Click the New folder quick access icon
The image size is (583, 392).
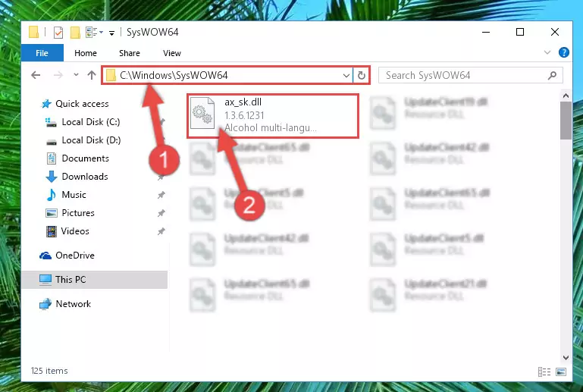pos(75,33)
